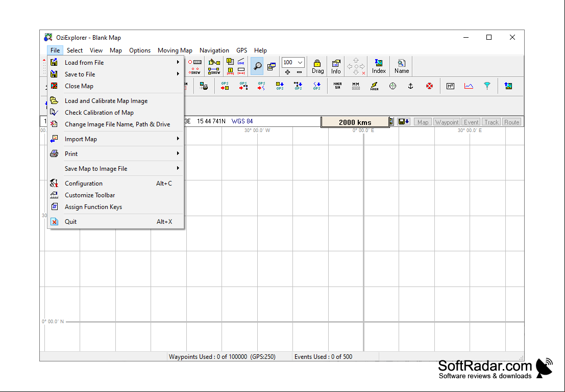Choose Check Calibration of Map
Viewport: 565px width, 392px height.
pos(116,113)
